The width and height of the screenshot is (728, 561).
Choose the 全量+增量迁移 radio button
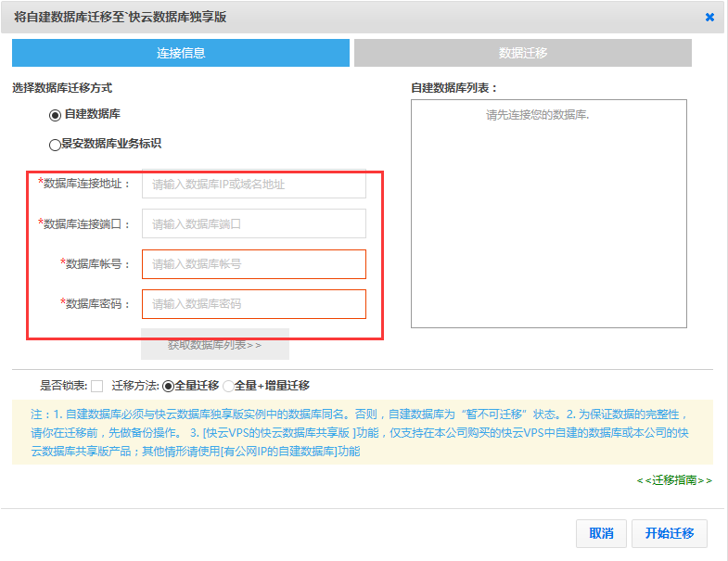point(228,386)
